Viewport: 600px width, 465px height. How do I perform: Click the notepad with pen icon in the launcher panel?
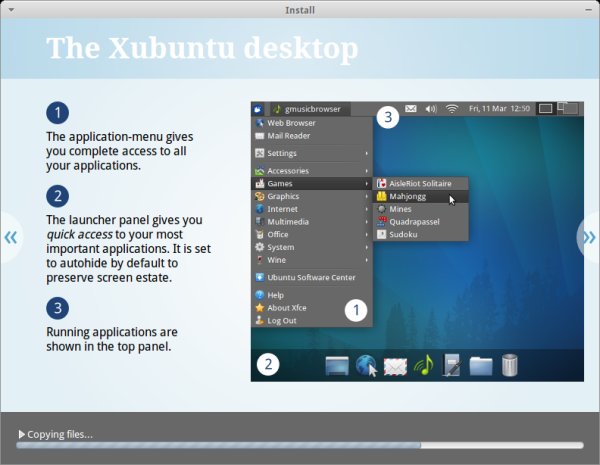pyautogui.click(x=452, y=365)
